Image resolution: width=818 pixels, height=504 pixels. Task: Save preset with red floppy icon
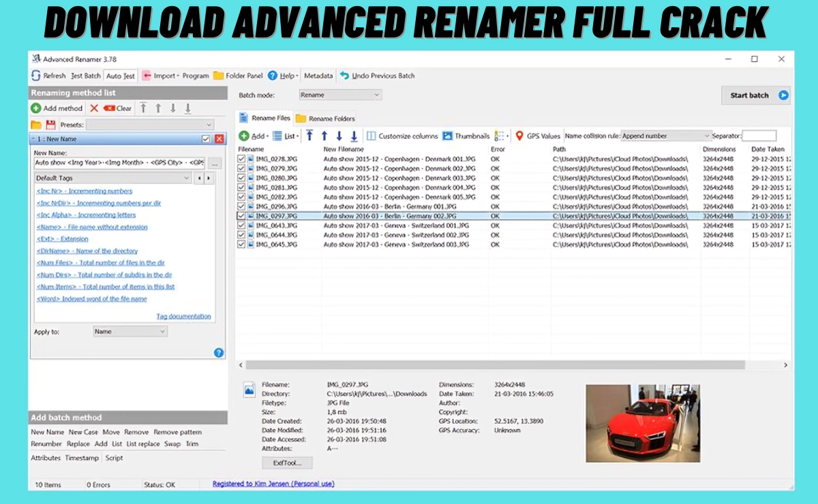pos(50,125)
